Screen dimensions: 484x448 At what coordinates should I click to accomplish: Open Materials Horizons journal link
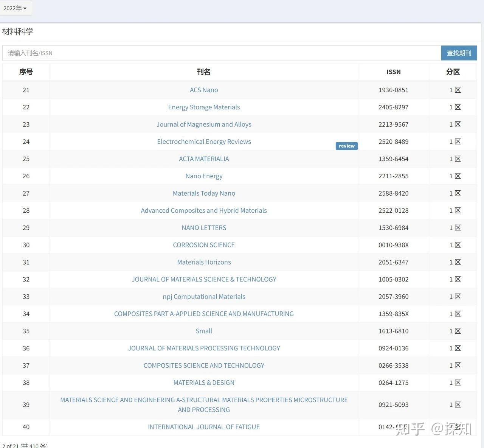pyautogui.click(x=204, y=262)
